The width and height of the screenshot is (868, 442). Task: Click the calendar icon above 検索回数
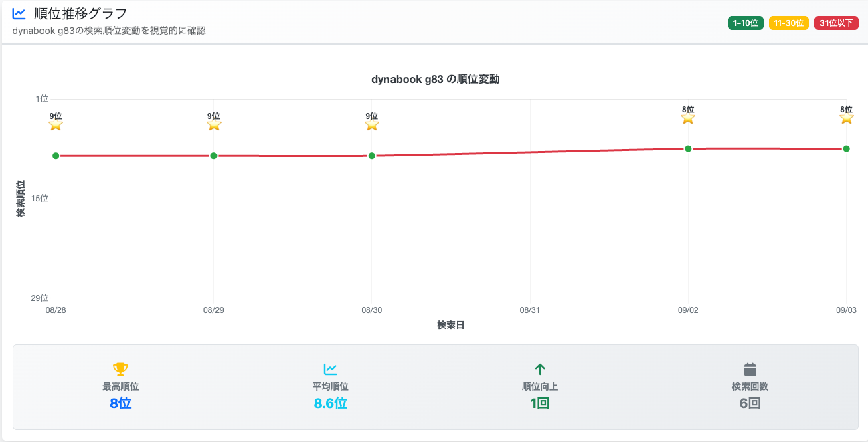pyautogui.click(x=750, y=369)
